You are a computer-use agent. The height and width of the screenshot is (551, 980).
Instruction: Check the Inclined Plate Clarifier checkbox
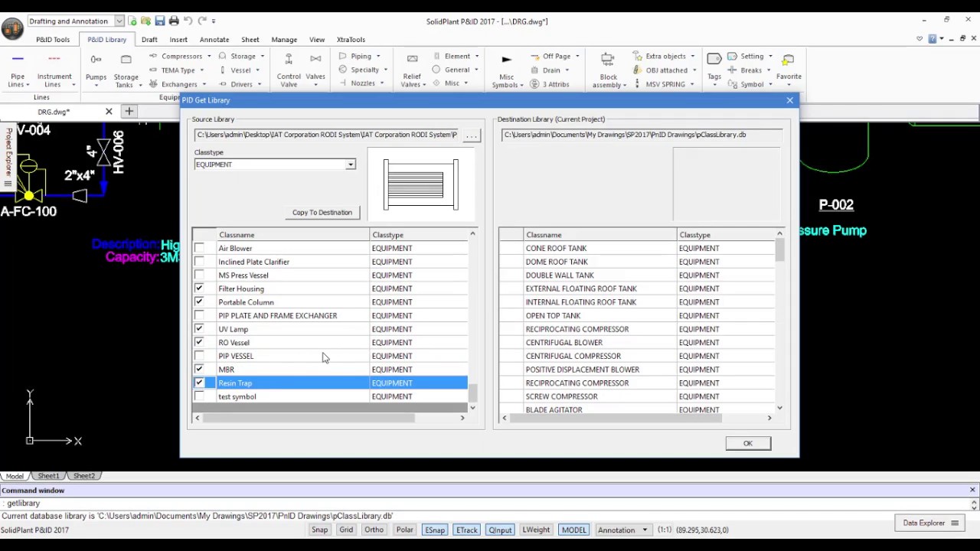[199, 262]
